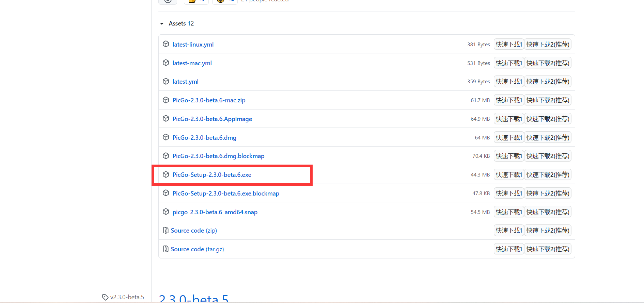Screen dimensions: 644x303
Task: Click the package icon beside PicGo-Setup-2.3.0-beta.6.exe.blockmap
Action: [x=166, y=193]
